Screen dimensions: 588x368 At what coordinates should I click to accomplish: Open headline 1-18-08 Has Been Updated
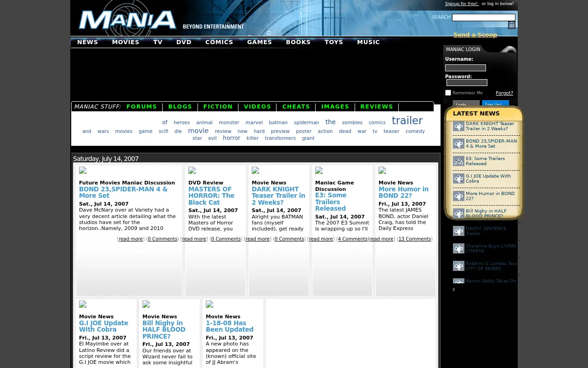pos(230,326)
